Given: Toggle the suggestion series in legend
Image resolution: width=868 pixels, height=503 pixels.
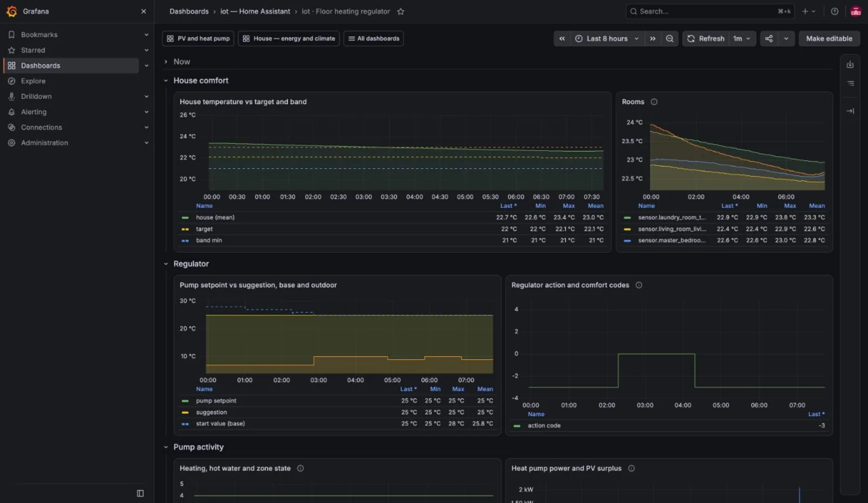Looking at the screenshot, I should point(212,412).
